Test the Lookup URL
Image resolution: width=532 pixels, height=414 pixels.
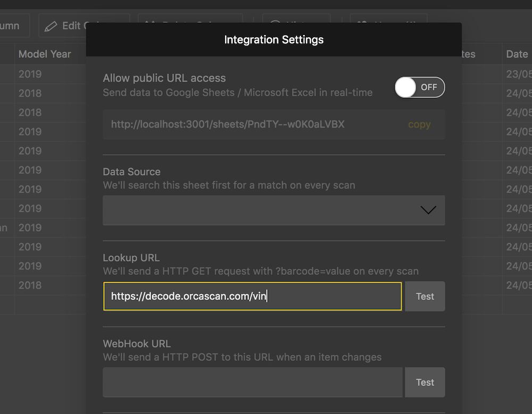[425, 297]
